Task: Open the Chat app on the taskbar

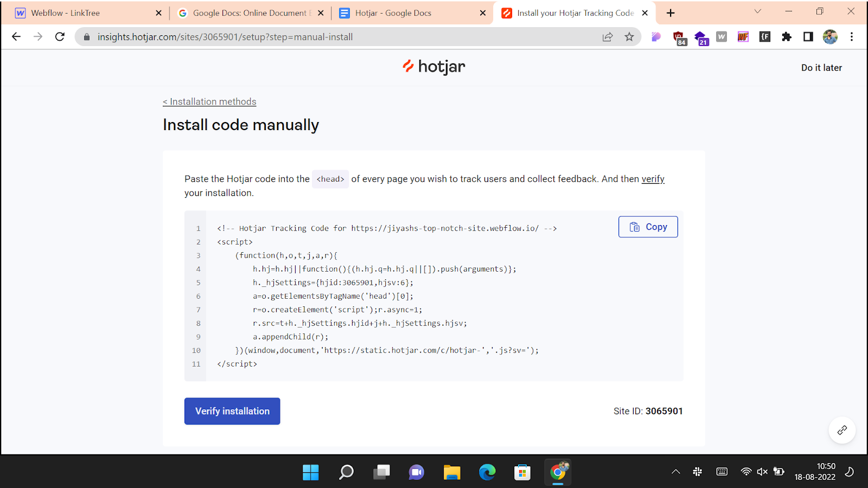Action: 417,472
